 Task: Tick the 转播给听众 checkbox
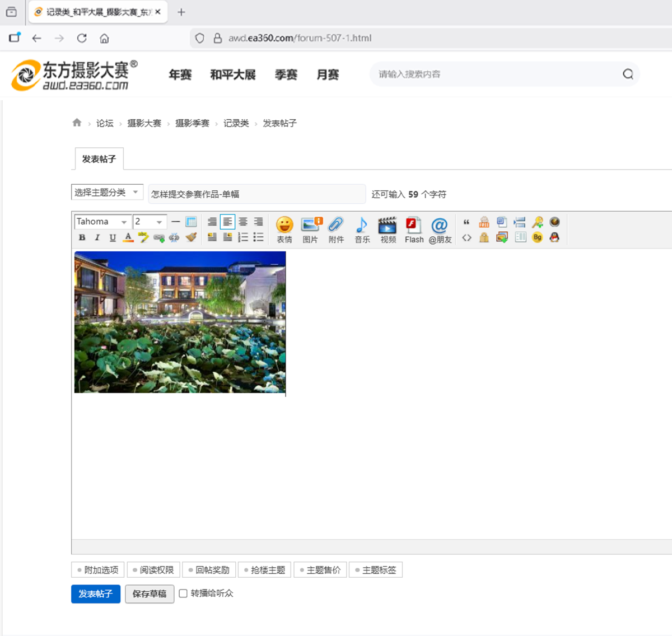tap(183, 593)
